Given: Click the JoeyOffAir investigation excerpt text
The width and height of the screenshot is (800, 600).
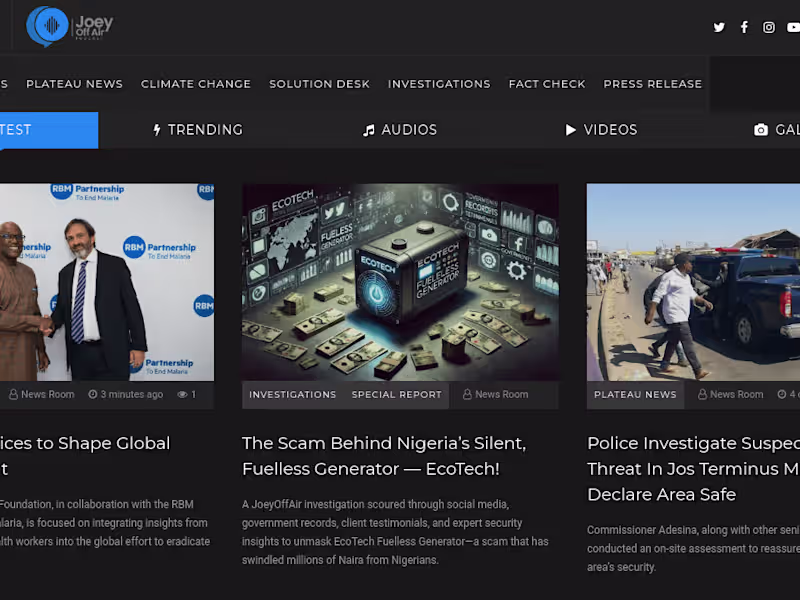Looking at the screenshot, I should point(395,532).
